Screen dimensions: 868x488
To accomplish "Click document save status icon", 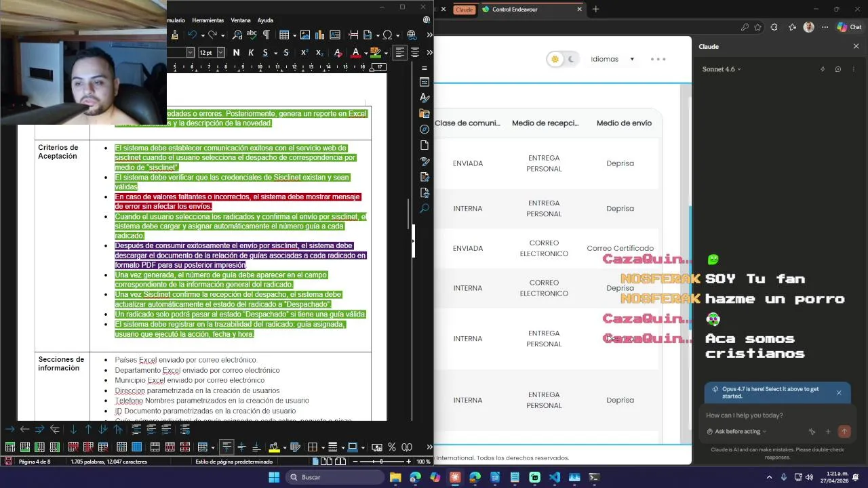I will tap(8, 462).
